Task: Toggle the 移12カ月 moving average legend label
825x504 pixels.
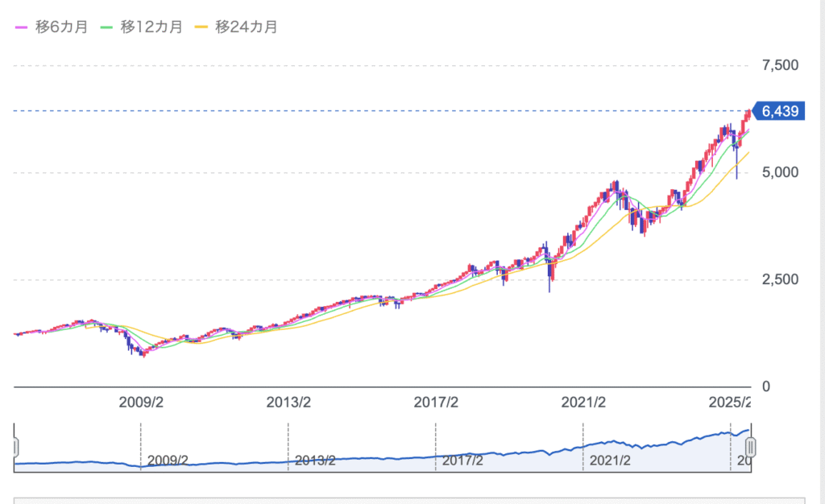Action: (151, 27)
